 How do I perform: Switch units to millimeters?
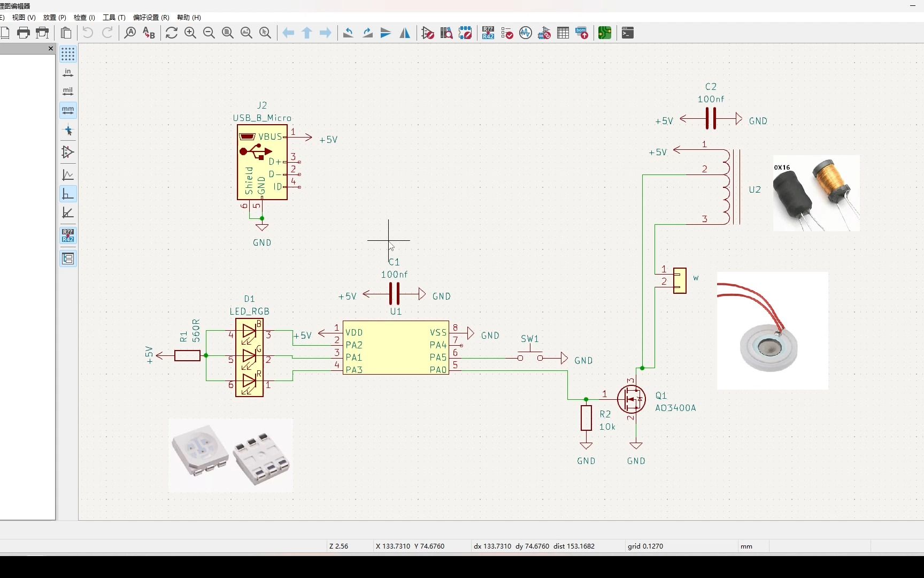tap(68, 110)
